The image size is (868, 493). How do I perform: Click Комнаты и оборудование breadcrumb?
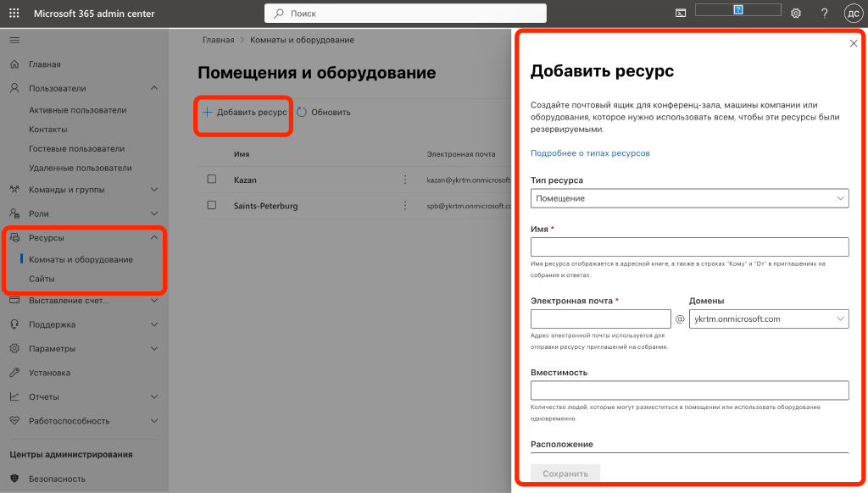click(x=302, y=40)
